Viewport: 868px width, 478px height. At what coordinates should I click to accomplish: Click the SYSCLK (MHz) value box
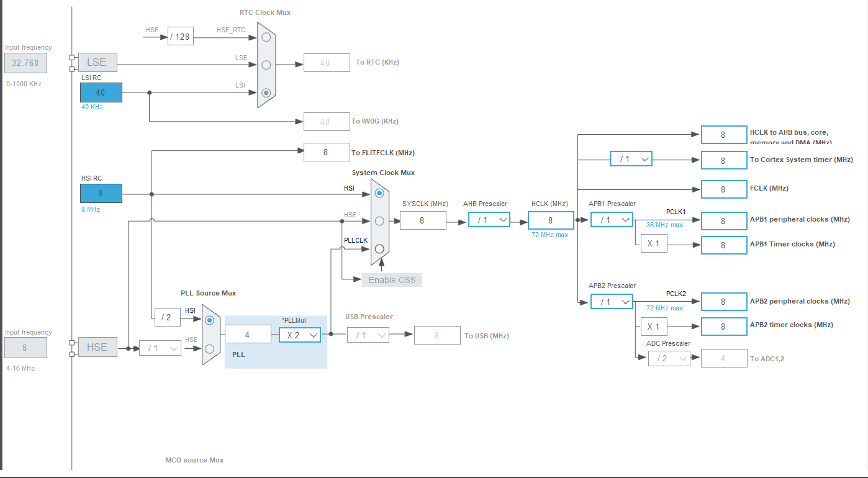[423, 220]
